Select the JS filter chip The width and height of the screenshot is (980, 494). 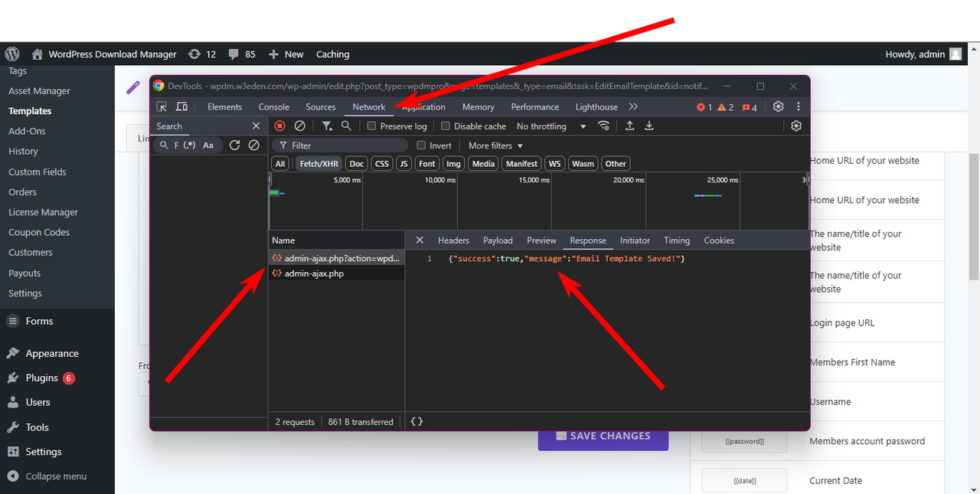tap(403, 163)
